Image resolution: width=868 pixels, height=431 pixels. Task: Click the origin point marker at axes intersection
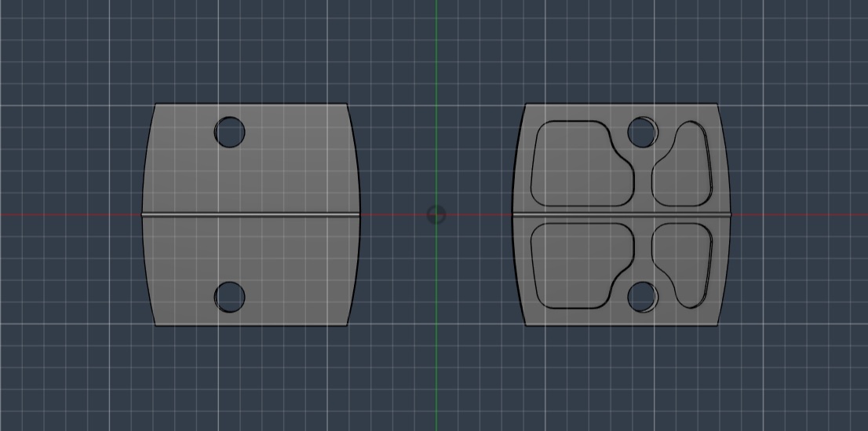436,215
